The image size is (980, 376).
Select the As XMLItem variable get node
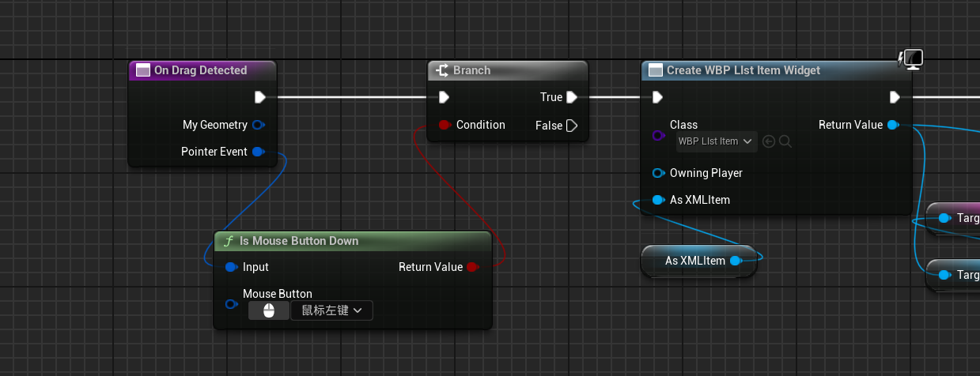pyautogui.click(x=698, y=261)
